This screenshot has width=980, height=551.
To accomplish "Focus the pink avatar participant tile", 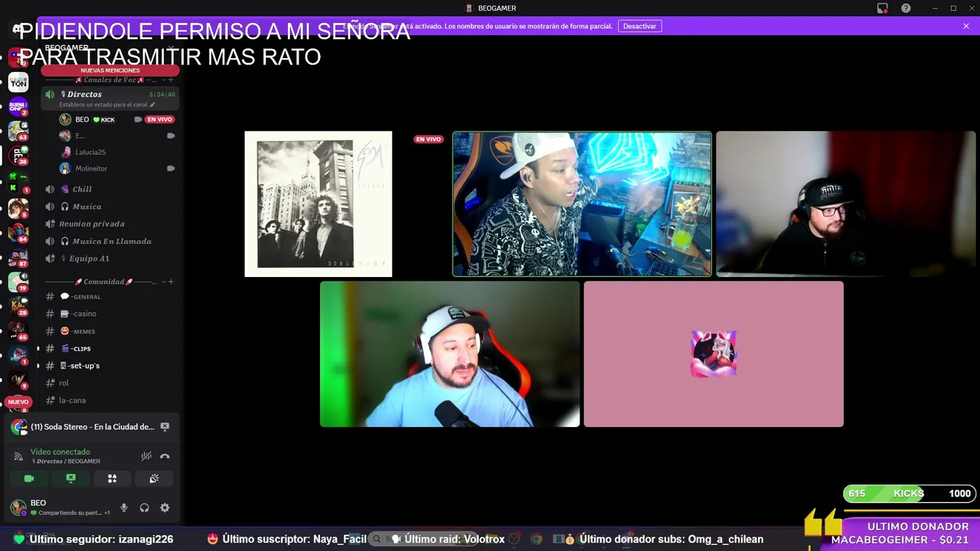I will click(714, 354).
